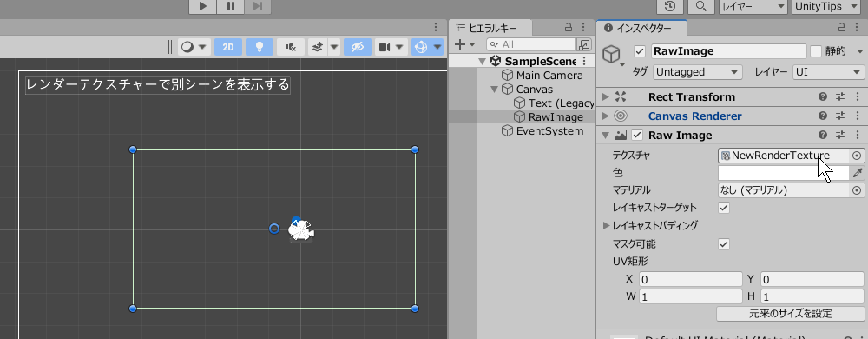Toggle scene audio mute icon

click(x=291, y=47)
